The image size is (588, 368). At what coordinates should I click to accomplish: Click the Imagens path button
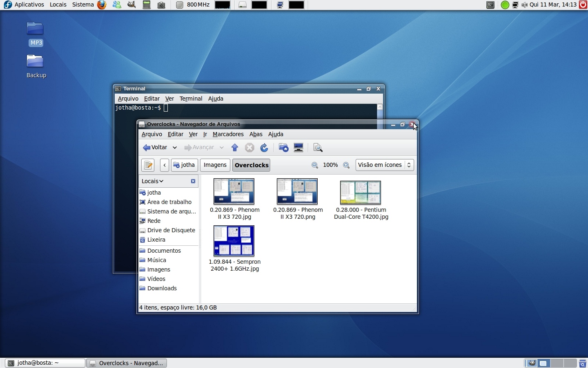[x=215, y=165]
